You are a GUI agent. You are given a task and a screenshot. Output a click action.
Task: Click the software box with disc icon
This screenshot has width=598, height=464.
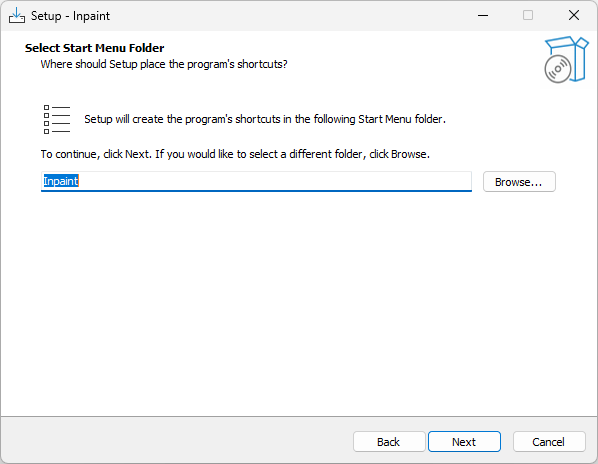pyautogui.click(x=566, y=59)
